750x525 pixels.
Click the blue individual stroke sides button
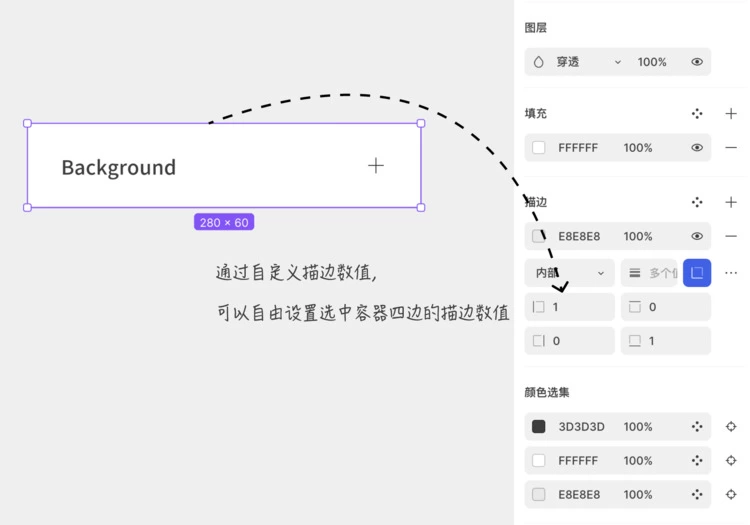coord(697,273)
